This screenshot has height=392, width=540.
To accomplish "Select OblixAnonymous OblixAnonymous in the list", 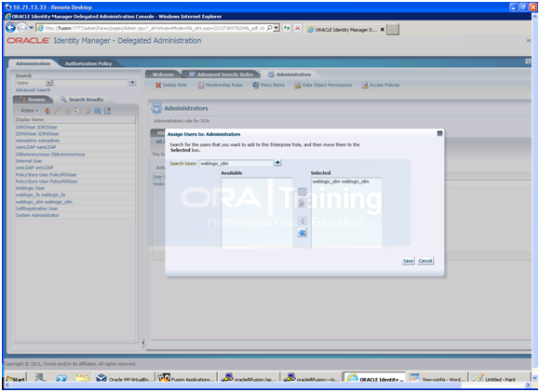I will click(x=50, y=155).
